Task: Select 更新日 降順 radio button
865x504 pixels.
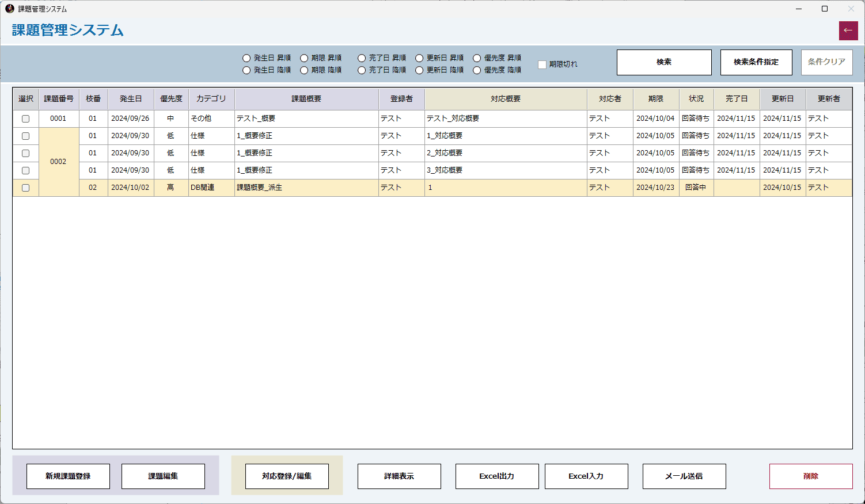Action: pos(439,70)
